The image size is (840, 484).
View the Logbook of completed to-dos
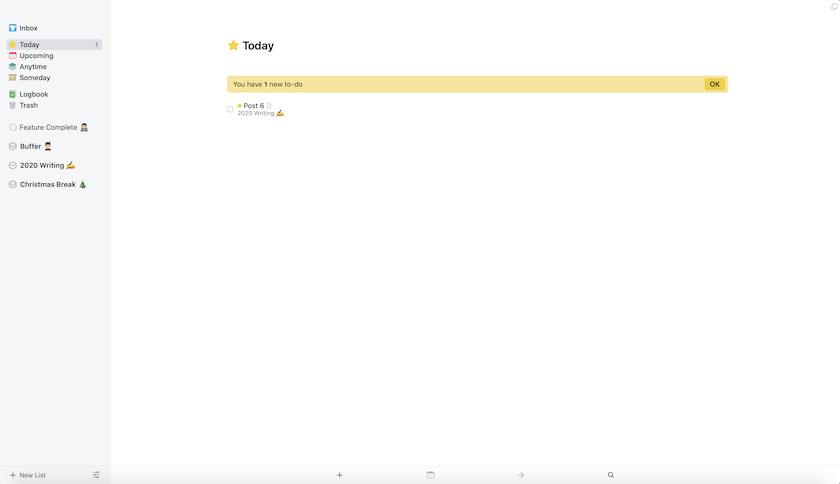(33, 94)
